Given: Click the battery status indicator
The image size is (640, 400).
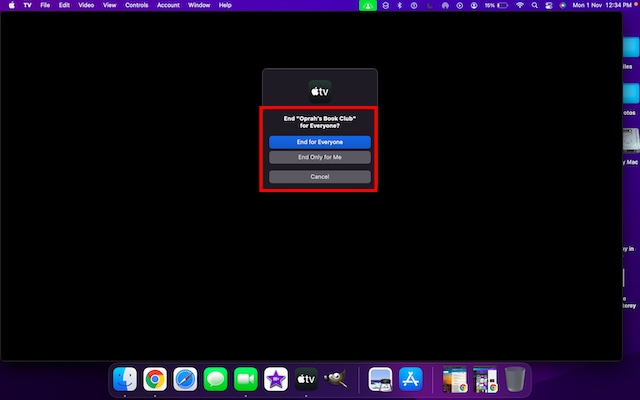Looking at the screenshot, I should 496,5.
